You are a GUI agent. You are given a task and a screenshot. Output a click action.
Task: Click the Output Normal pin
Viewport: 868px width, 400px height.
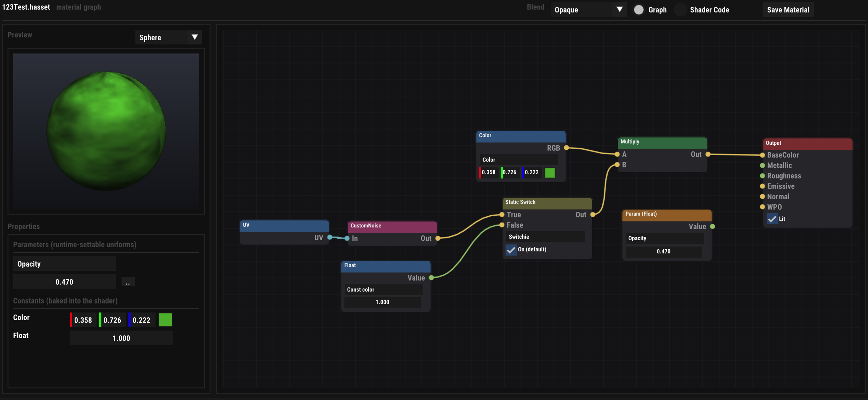click(762, 197)
